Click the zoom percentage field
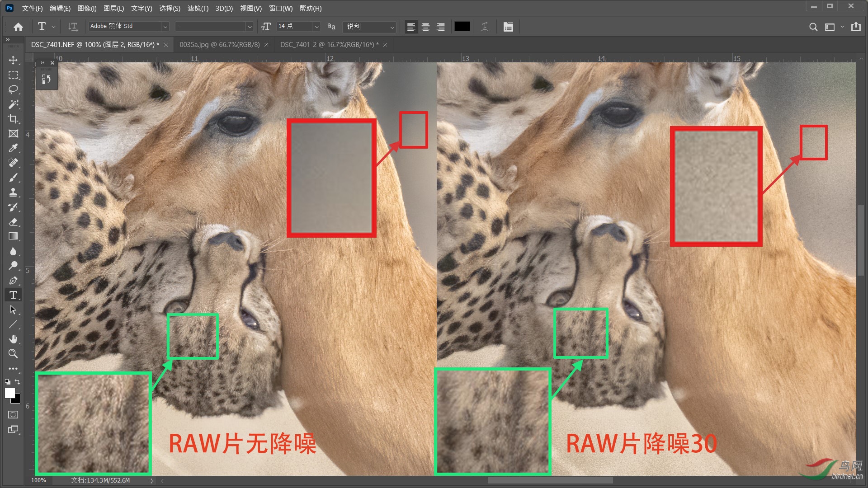 (39, 480)
